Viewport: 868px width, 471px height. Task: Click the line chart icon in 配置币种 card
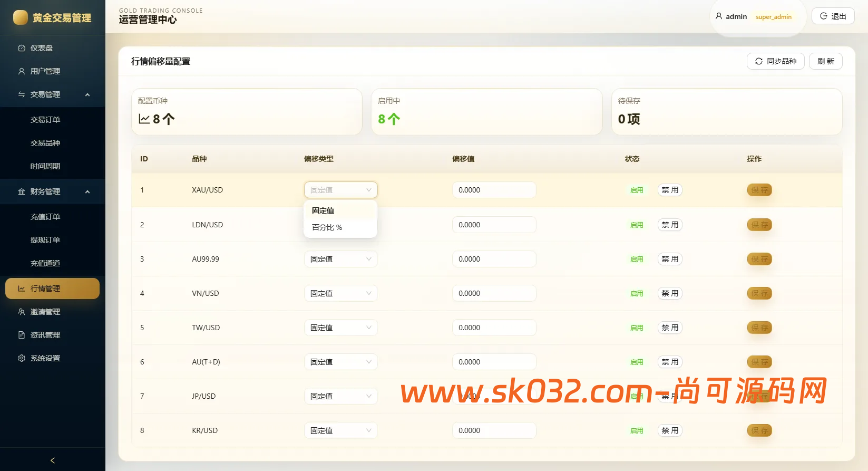click(144, 119)
